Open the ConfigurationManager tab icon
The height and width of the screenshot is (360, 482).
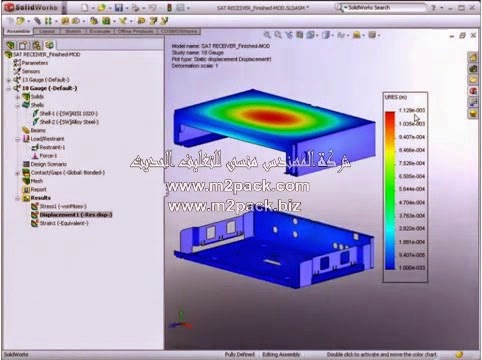(37, 45)
